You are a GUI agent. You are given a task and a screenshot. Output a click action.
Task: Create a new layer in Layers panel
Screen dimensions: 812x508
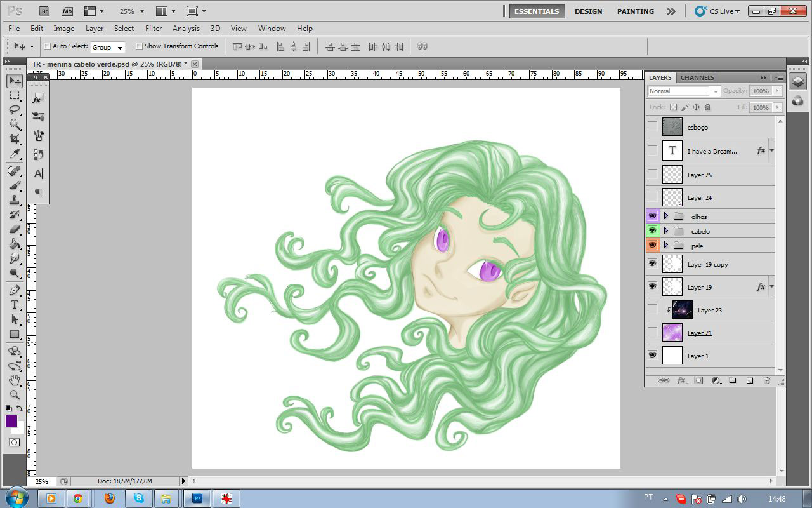(x=750, y=380)
